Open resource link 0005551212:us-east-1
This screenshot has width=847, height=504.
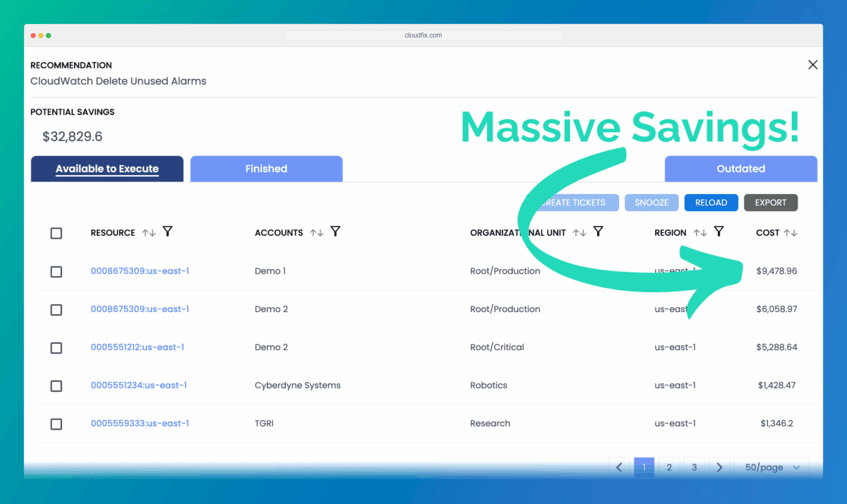139,347
